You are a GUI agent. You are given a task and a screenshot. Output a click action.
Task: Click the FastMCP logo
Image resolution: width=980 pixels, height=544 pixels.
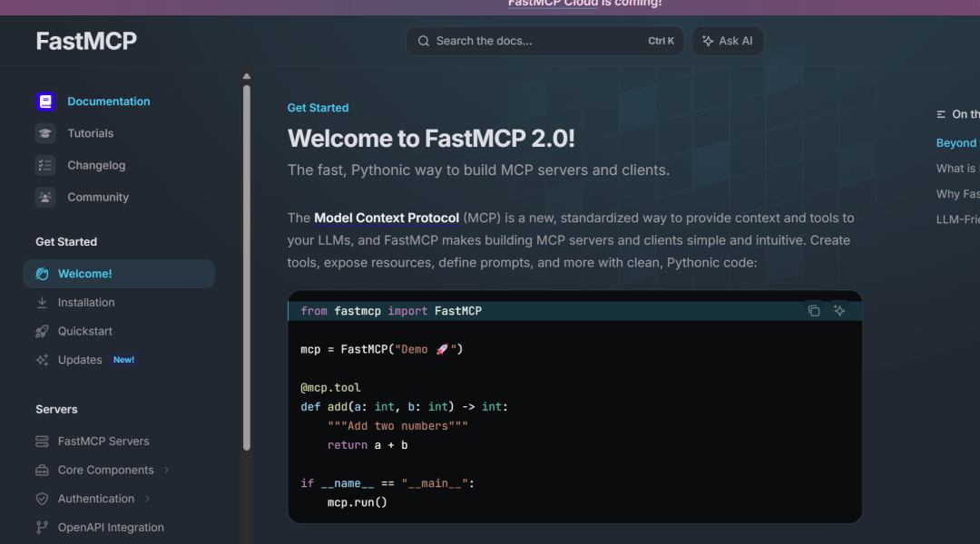tap(86, 41)
